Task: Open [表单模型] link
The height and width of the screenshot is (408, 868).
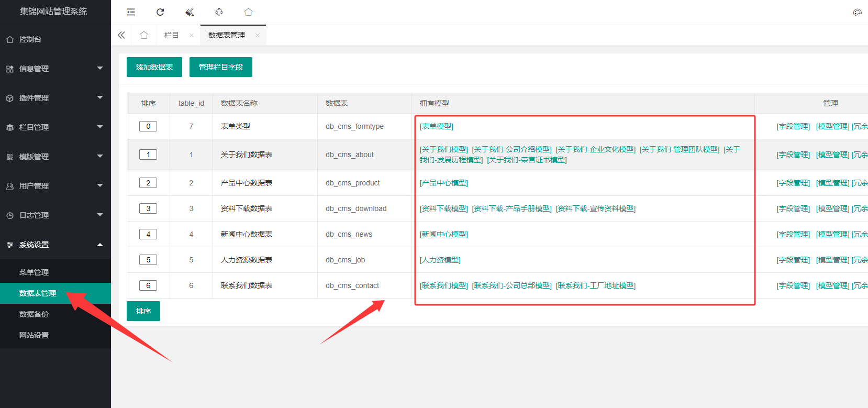Action: click(x=437, y=126)
